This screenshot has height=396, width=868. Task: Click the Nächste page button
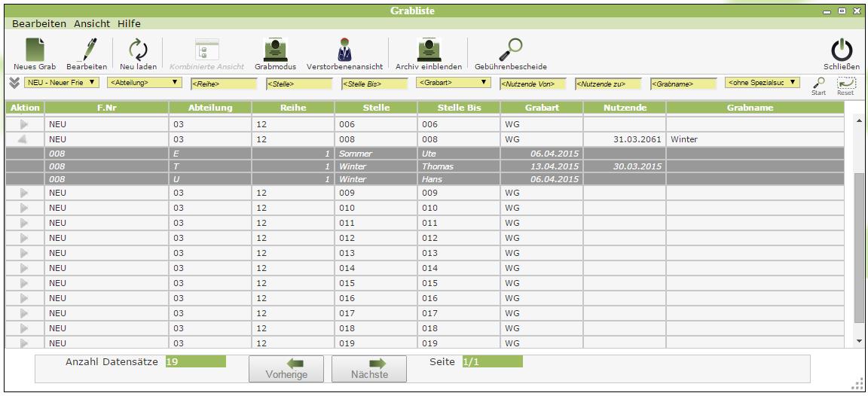point(369,369)
